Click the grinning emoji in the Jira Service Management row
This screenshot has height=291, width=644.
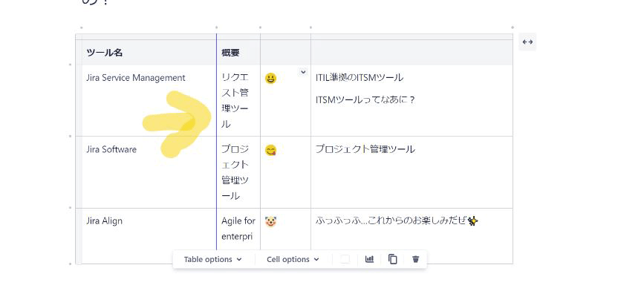point(270,78)
